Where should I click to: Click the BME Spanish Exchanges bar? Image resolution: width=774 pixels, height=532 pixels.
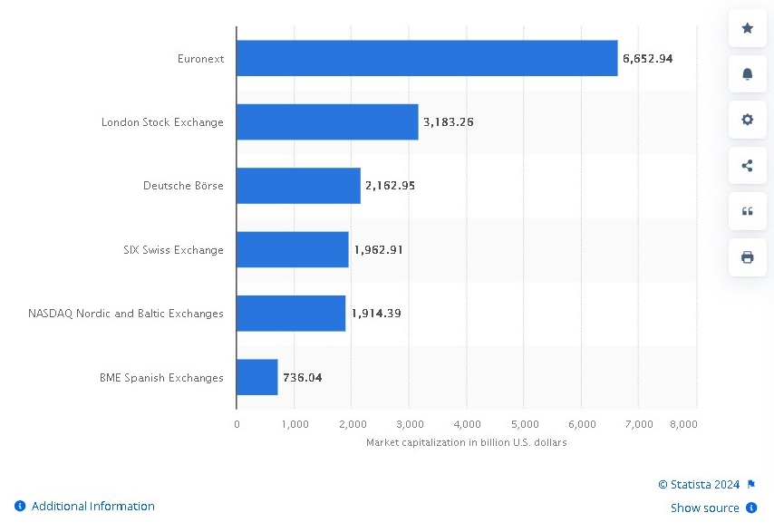pos(256,377)
